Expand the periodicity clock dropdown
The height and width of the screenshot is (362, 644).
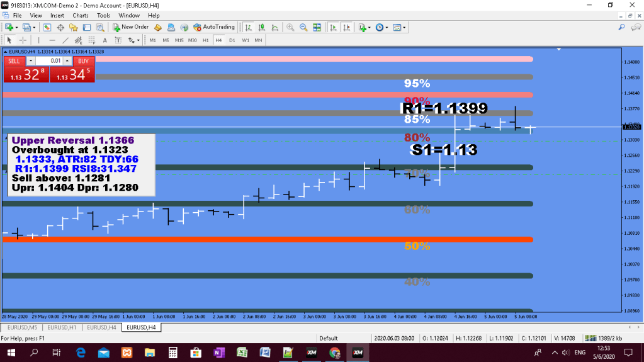[381, 28]
